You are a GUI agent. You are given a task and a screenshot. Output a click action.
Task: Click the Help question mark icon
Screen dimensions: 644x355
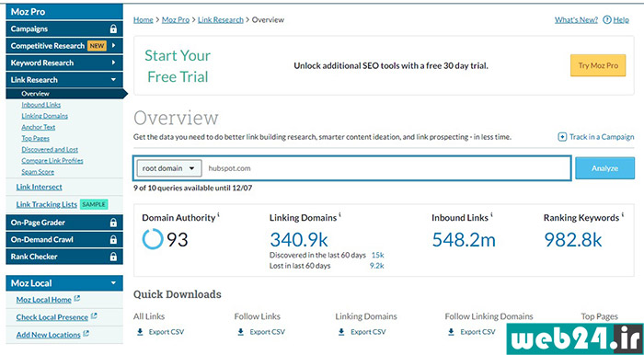pyautogui.click(x=606, y=19)
